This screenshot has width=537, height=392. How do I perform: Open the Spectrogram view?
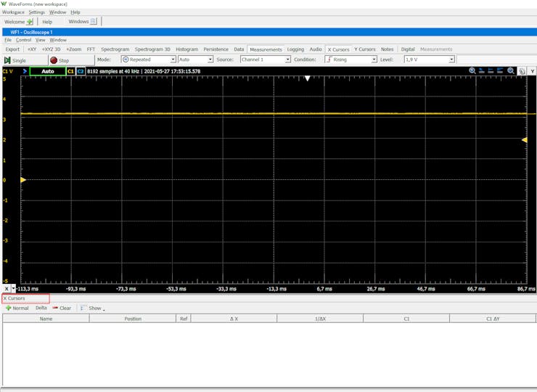(115, 49)
